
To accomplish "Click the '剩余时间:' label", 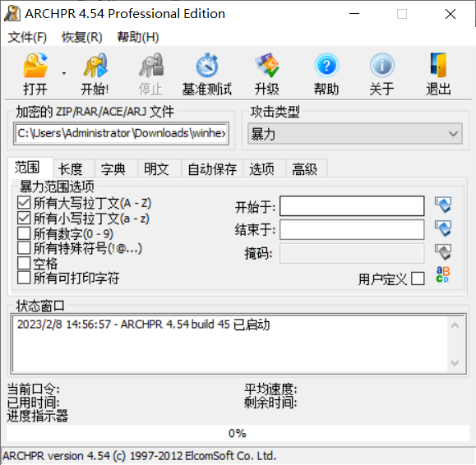I will coord(270,403).
